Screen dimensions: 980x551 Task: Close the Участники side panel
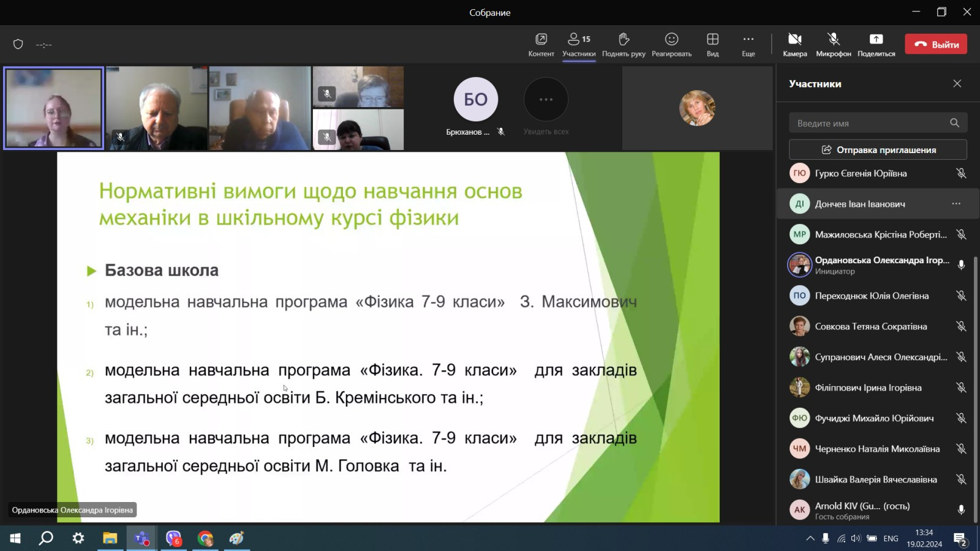pyautogui.click(x=957, y=84)
